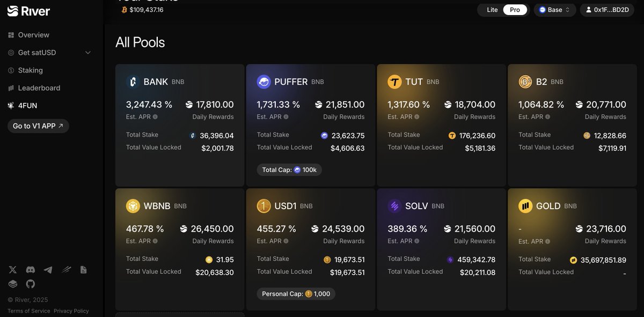Open the Base network dropdown
The image size is (644, 317).
pyautogui.click(x=555, y=10)
